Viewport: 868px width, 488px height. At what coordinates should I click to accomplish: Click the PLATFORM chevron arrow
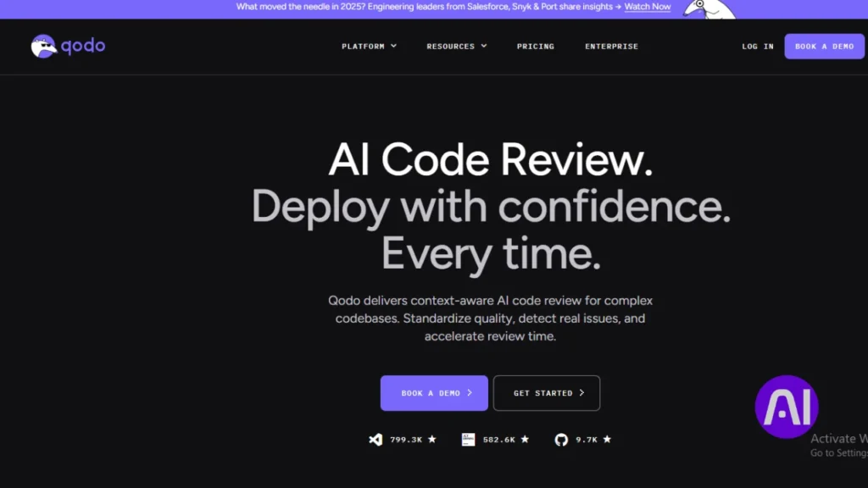392,47
